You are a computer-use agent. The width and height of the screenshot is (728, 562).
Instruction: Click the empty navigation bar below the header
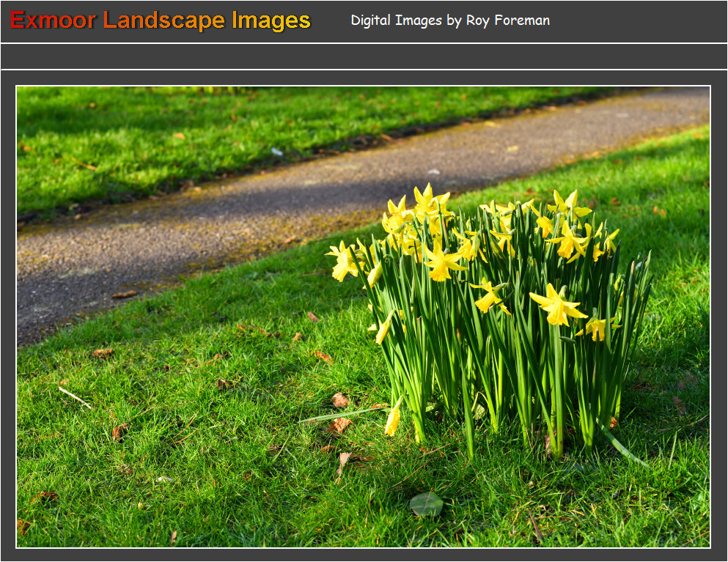(364, 56)
